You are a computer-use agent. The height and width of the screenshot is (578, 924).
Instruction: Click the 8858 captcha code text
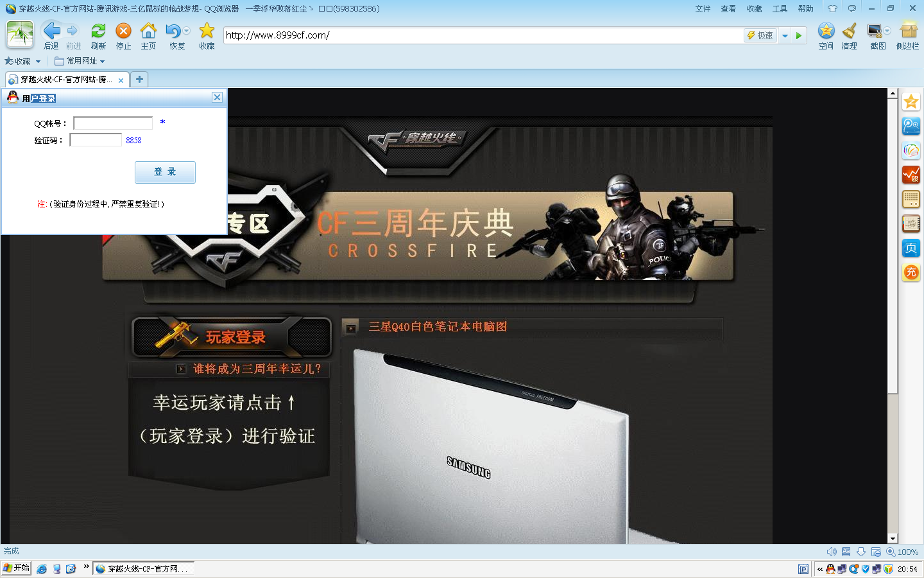pos(133,140)
